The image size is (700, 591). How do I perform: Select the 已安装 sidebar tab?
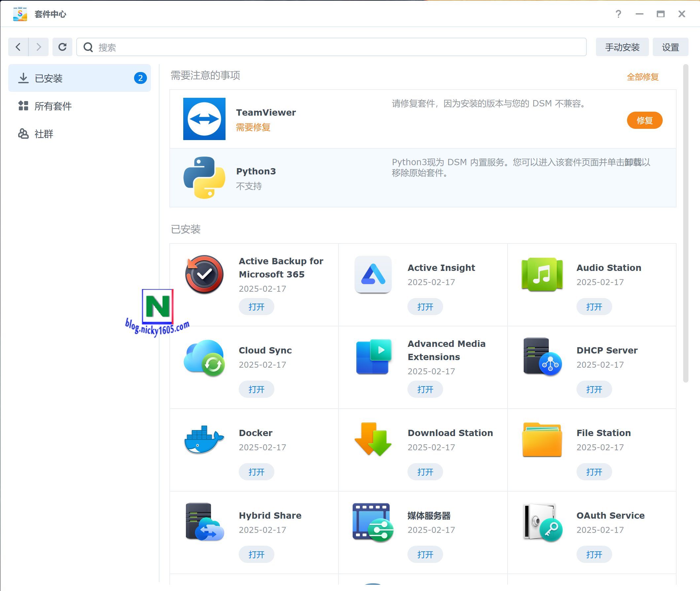[x=79, y=78]
